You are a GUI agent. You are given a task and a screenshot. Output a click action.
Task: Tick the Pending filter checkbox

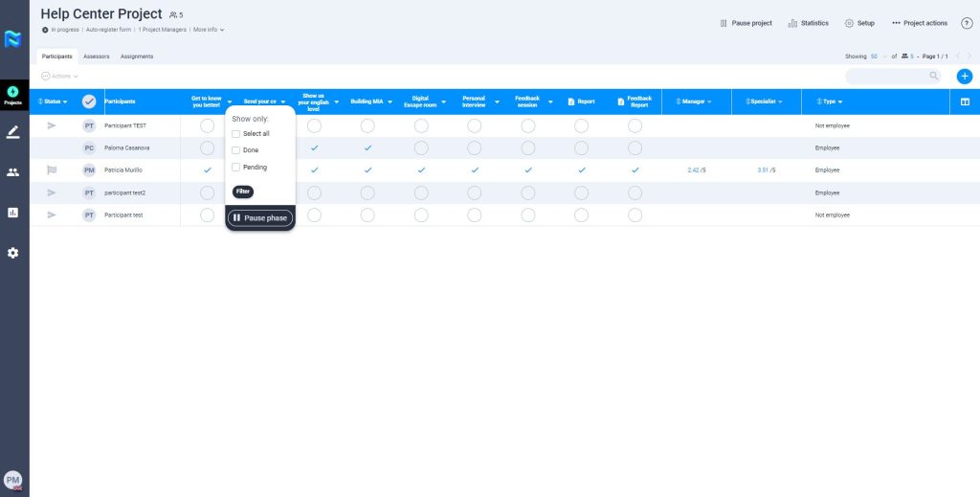[236, 168]
